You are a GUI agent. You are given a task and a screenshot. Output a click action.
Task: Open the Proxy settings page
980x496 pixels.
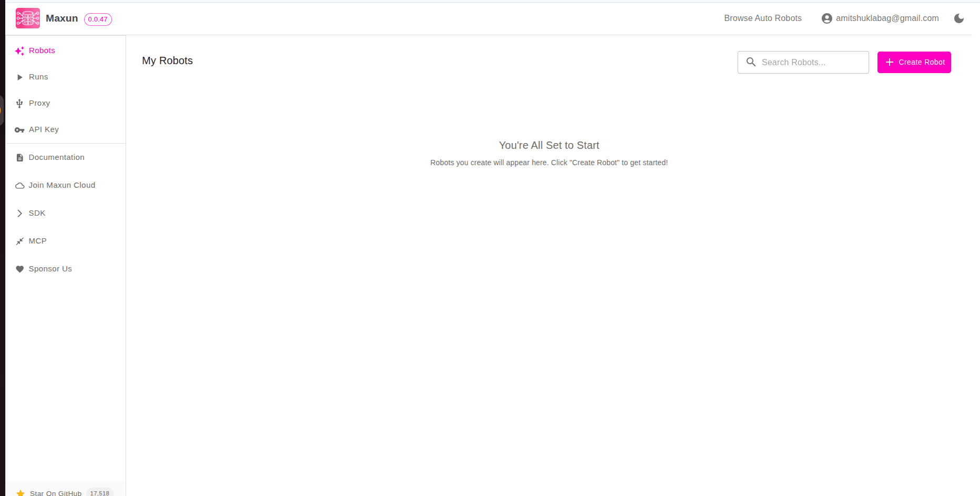coord(66,104)
